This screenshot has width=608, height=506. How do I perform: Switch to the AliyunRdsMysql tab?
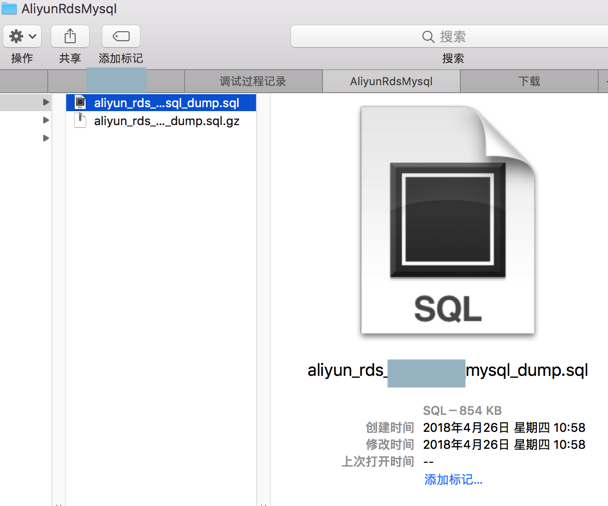391,81
